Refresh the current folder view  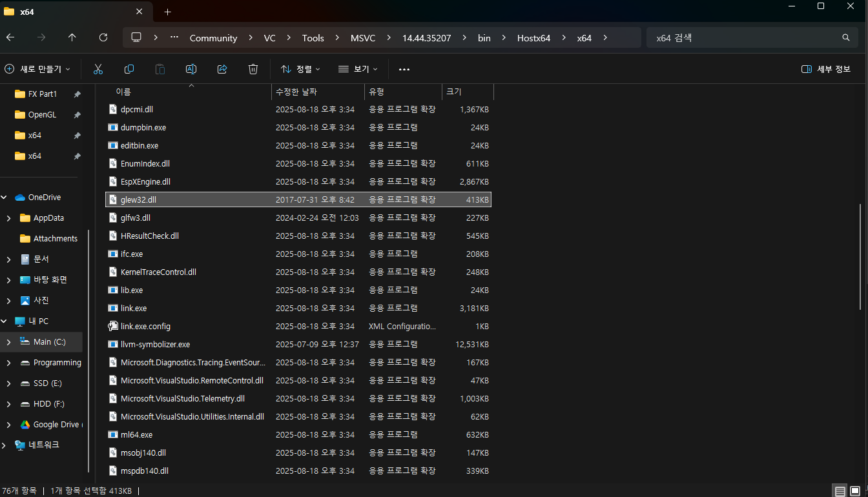pyautogui.click(x=103, y=37)
